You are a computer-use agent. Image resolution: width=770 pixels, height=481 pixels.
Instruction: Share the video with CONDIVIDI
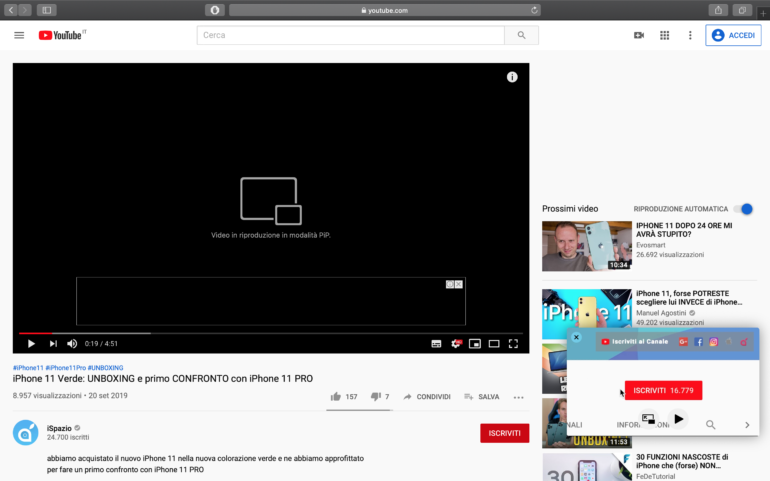tap(427, 396)
